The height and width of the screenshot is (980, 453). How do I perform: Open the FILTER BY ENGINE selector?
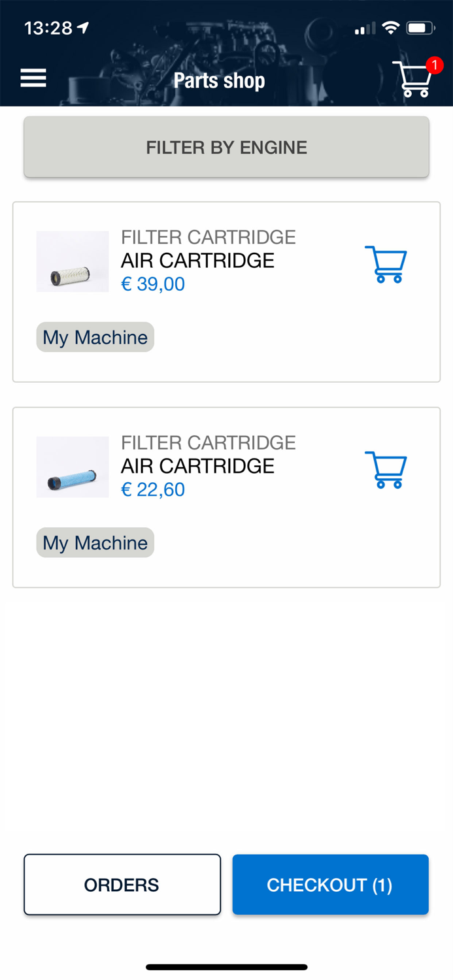(x=226, y=147)
